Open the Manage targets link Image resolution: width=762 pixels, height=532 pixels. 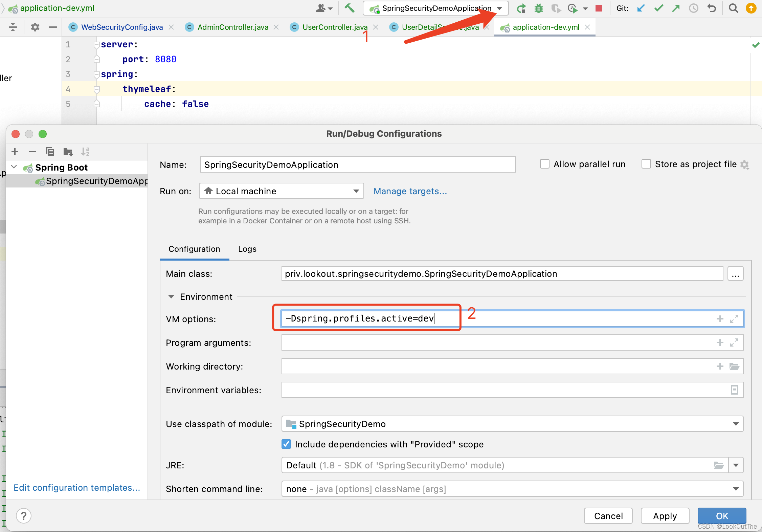pos(410,191)
